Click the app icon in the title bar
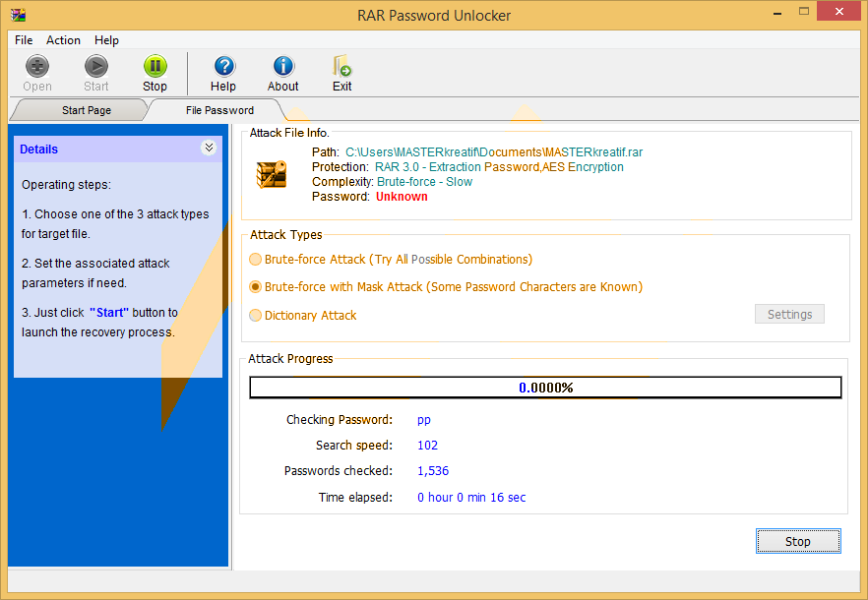The height and width of the screenshot is (600, 868). coord(19,15)
